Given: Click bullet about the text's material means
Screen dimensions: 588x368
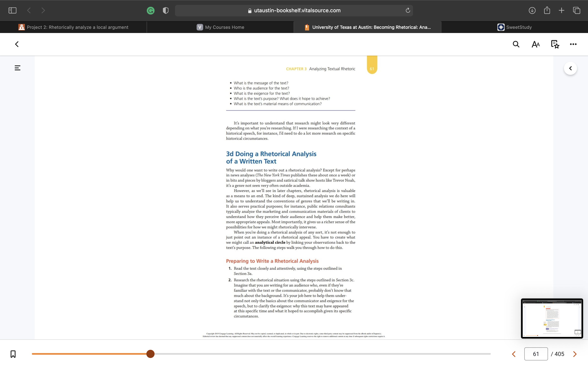Looking at the screenshot, I should tap(277, 104).
